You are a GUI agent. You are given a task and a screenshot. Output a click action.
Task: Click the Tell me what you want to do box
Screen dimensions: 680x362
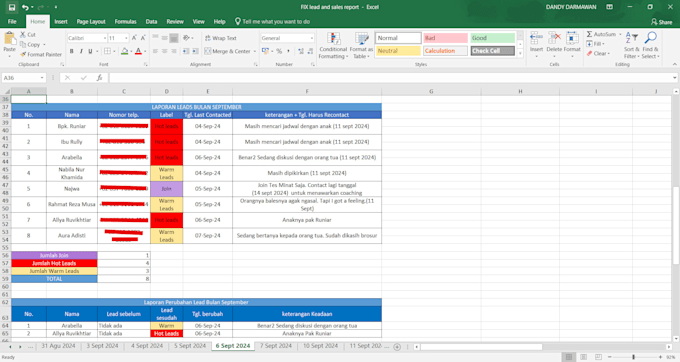coord(272,22)
